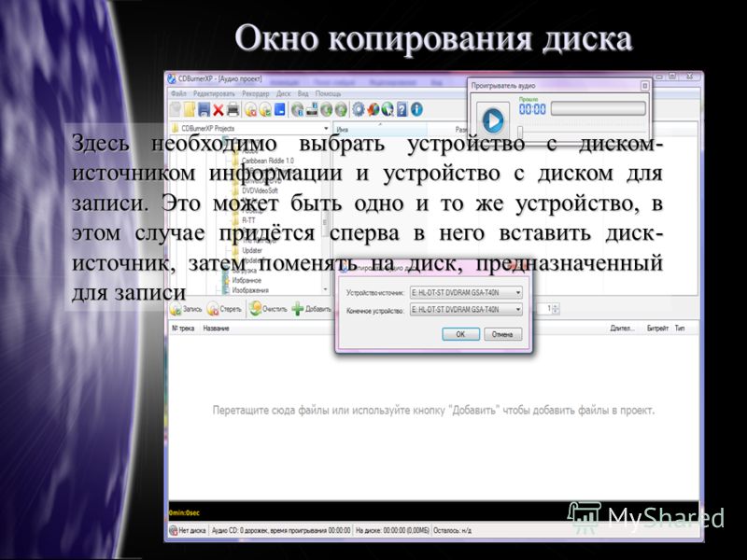747x560 pixels.
Task: Click the question mark help icon
Action: click(x=402, y=109)
